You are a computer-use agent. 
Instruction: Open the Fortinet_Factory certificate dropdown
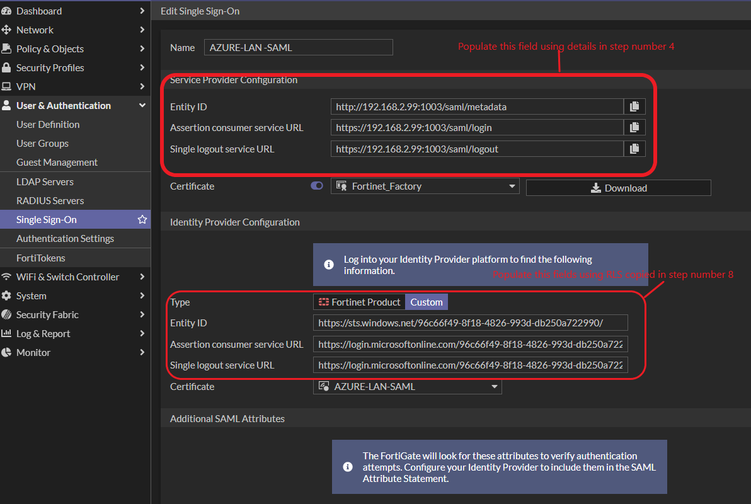(425, 186)
